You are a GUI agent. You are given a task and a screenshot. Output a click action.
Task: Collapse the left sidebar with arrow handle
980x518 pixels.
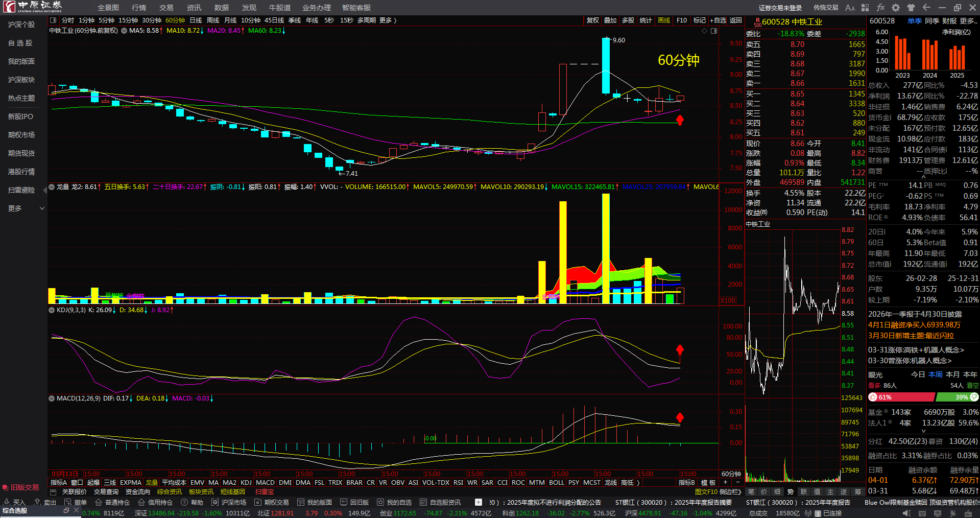pos(45,190)
